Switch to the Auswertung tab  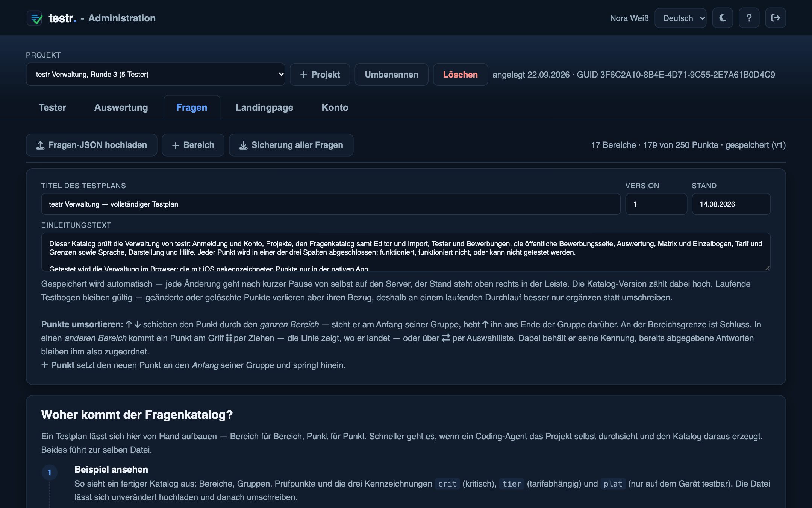pyautogui.click(x=121, y=107)
